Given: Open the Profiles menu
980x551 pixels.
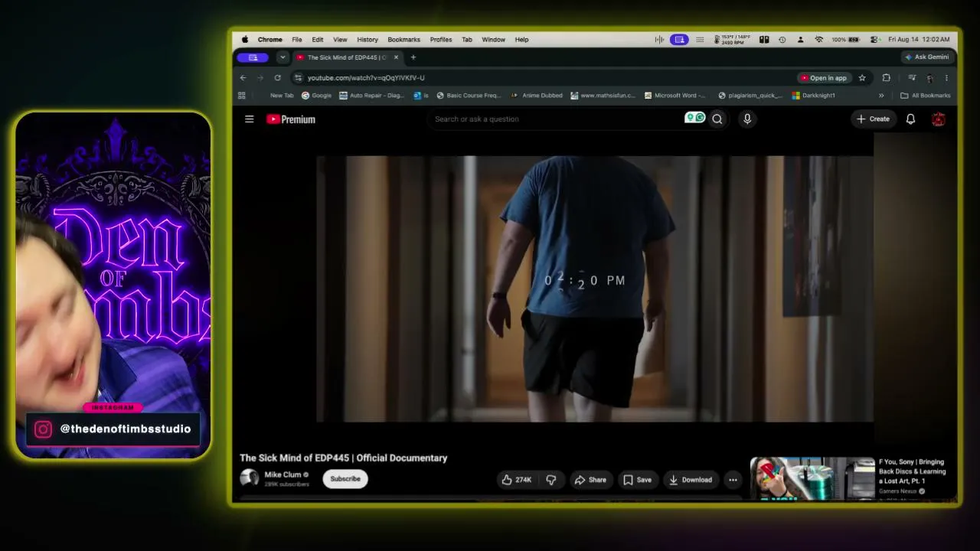Looking at the screenshot, I should (x=440, y=40).
